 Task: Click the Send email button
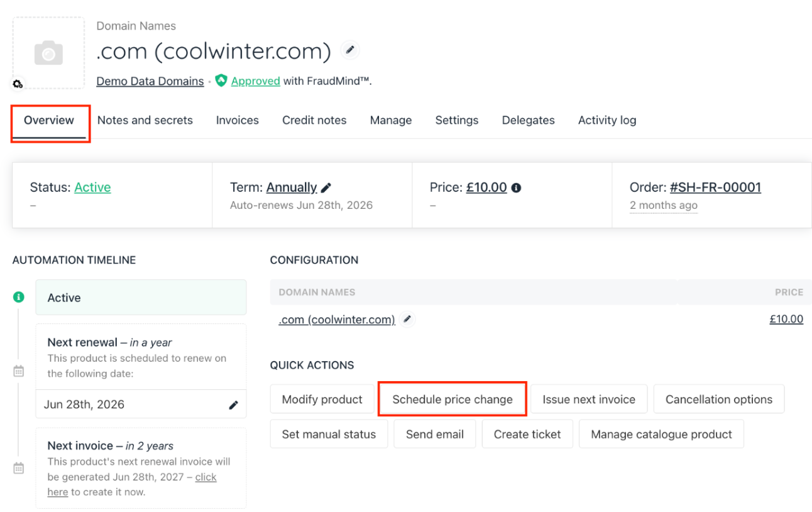(x=435, y=434)
